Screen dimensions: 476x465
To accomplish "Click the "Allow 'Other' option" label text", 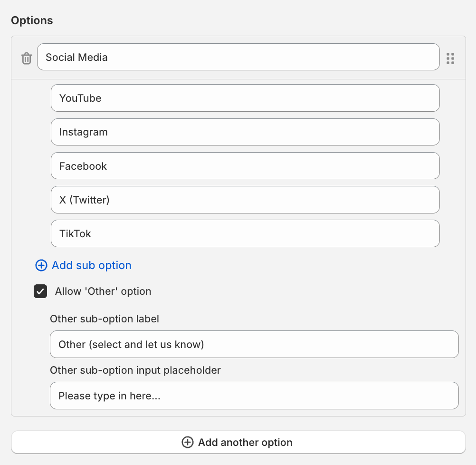I will 103,291.
